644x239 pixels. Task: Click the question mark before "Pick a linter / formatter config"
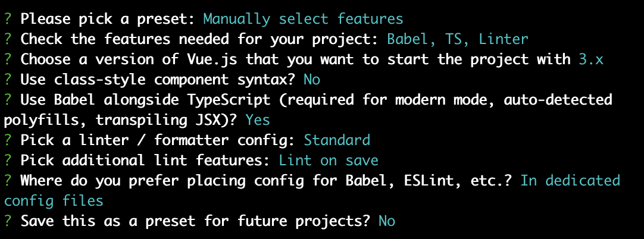[x=8, y=140]
